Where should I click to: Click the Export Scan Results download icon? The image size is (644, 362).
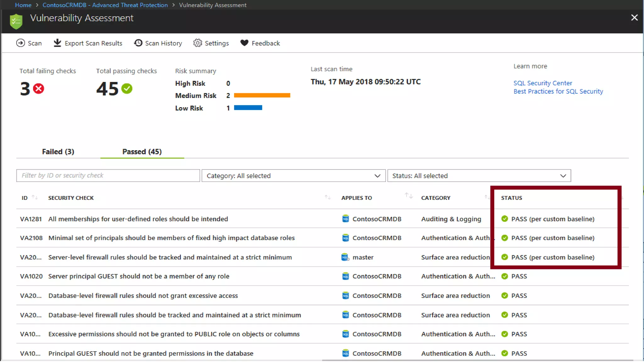point(57,43)
